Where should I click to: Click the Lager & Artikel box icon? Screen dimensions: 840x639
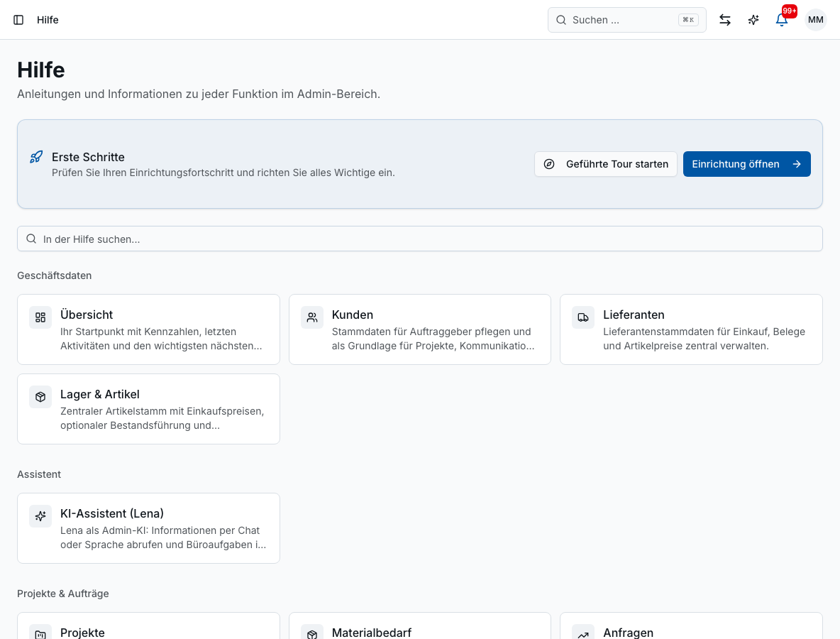(x=40, y=397)
